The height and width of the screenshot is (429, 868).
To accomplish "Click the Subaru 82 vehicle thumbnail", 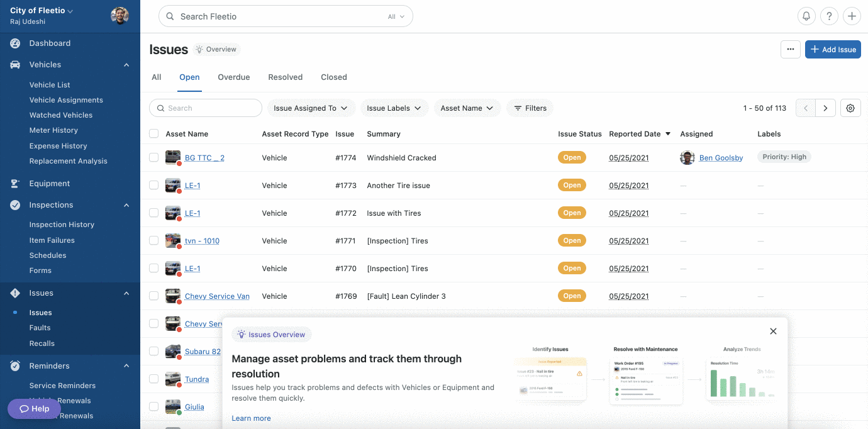I will [173, 352].
